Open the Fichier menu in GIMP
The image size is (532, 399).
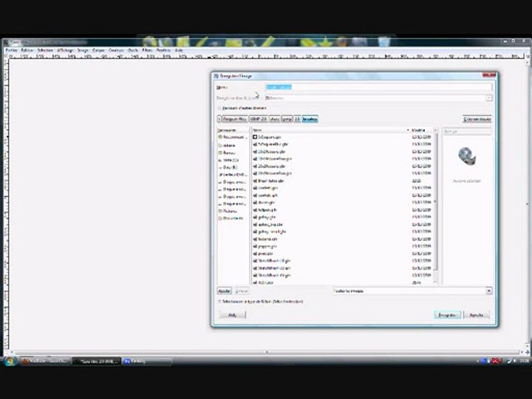11,50
